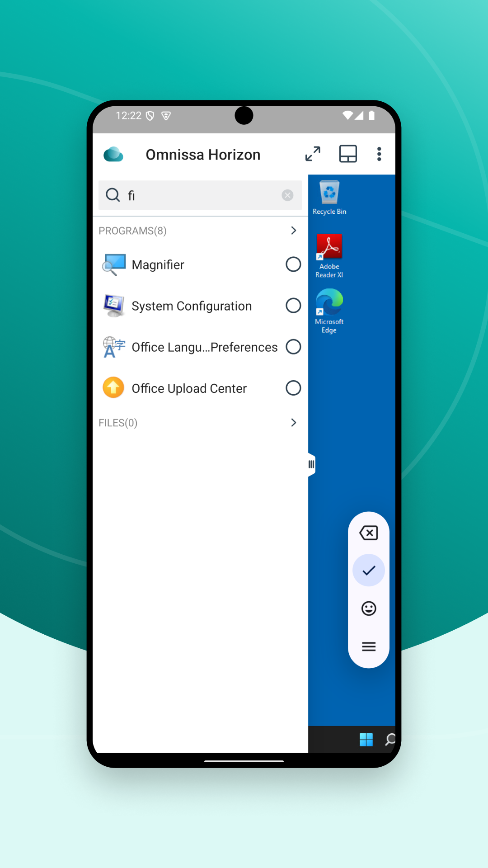This screenshot has width=488, height=868.
Task: Select System Configuration radio button
Action: 293,306
